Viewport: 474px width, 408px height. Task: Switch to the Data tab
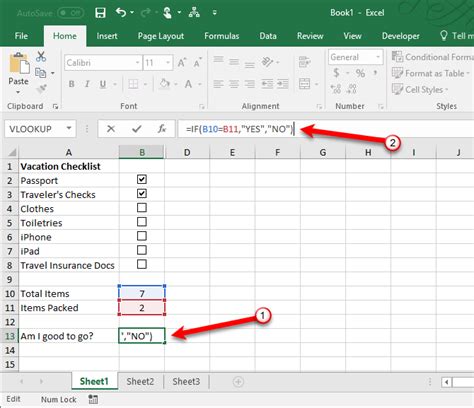[x=268, y=36]
